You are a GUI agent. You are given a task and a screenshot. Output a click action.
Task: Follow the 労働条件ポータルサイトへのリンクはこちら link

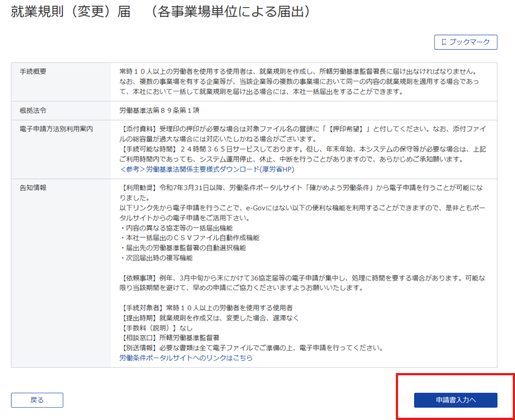click(186, 358)
